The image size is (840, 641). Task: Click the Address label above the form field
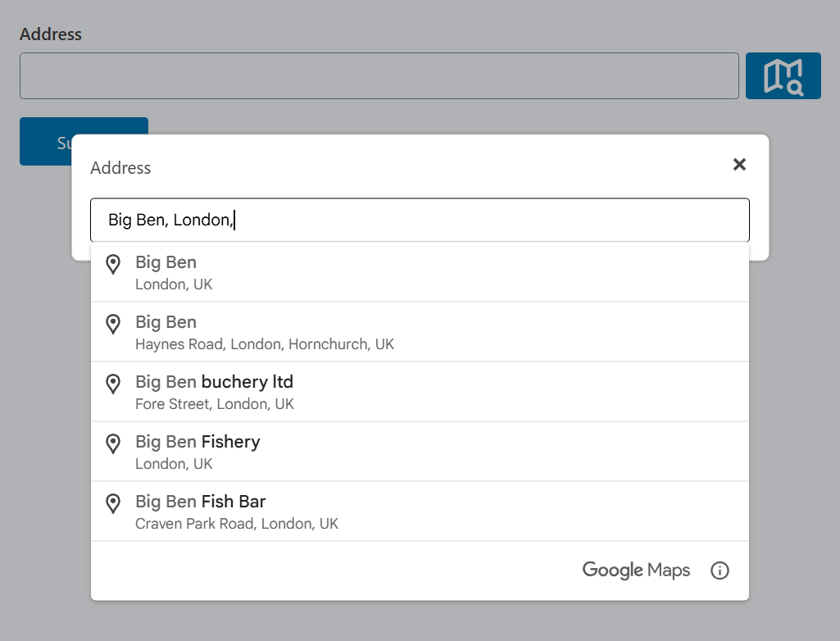click(x=51, y=34)
